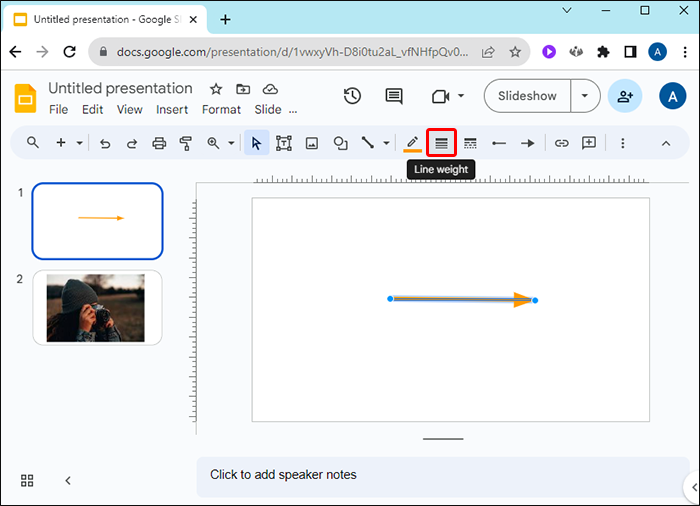
Task: Start a video call with camera icon
Action: pyautogui.click(x=441, y=96)
